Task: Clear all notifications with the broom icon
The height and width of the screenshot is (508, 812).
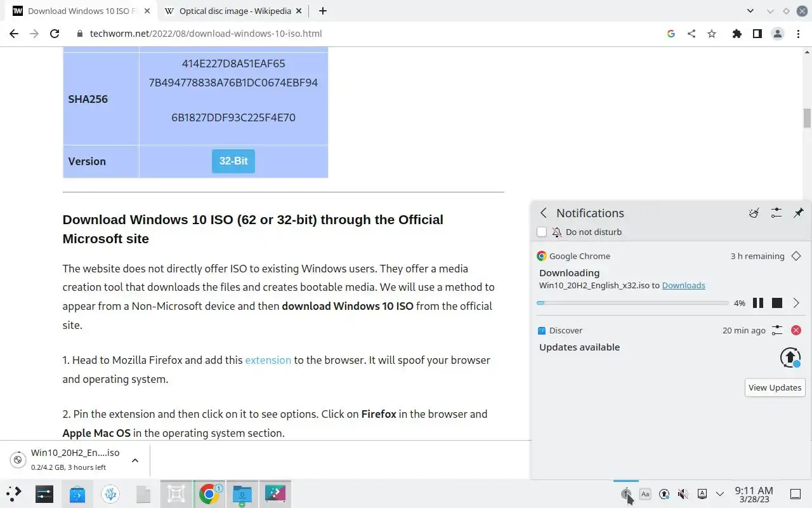Action: (x=754, y=213)
